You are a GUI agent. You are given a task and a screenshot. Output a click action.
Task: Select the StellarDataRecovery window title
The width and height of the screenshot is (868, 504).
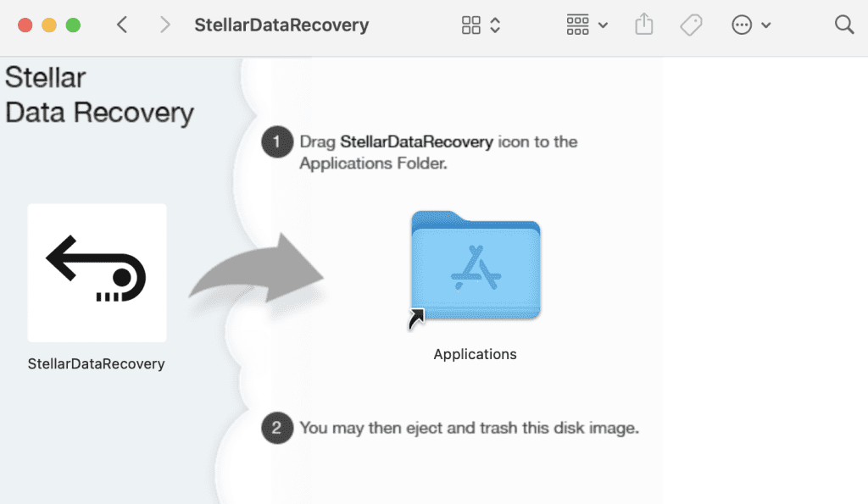[x=281, y=25]
